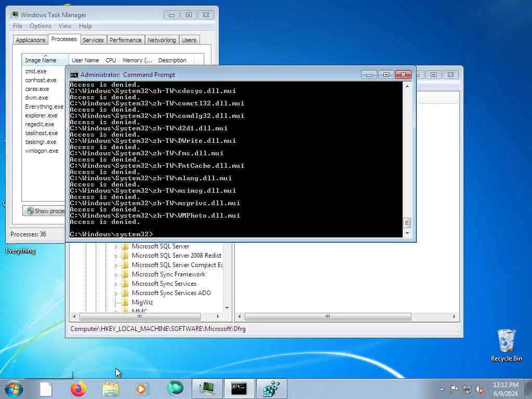Open the Options menu in Task Manager
Screen dimensions: 532x399
coord(41,26)
